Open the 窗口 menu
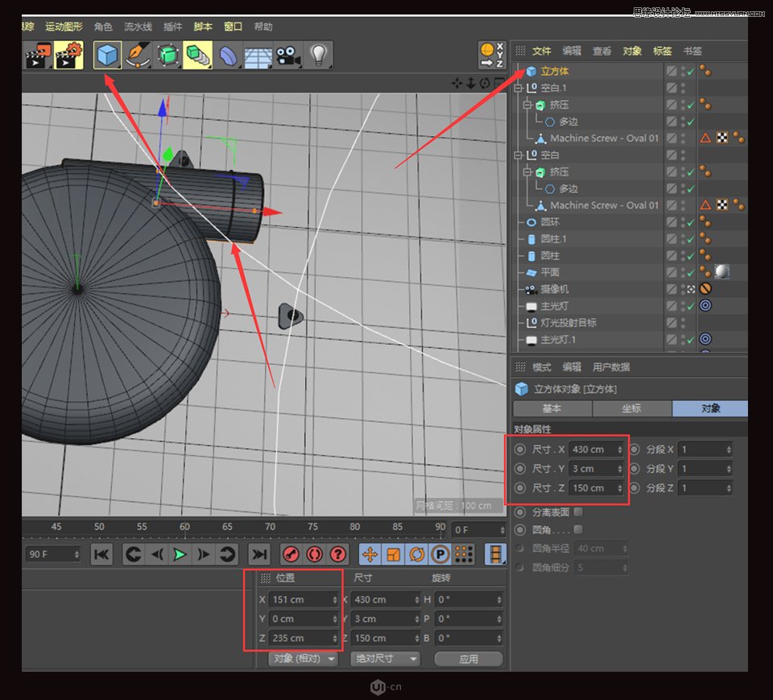The image size is (773, 700). tap(232, 27)
